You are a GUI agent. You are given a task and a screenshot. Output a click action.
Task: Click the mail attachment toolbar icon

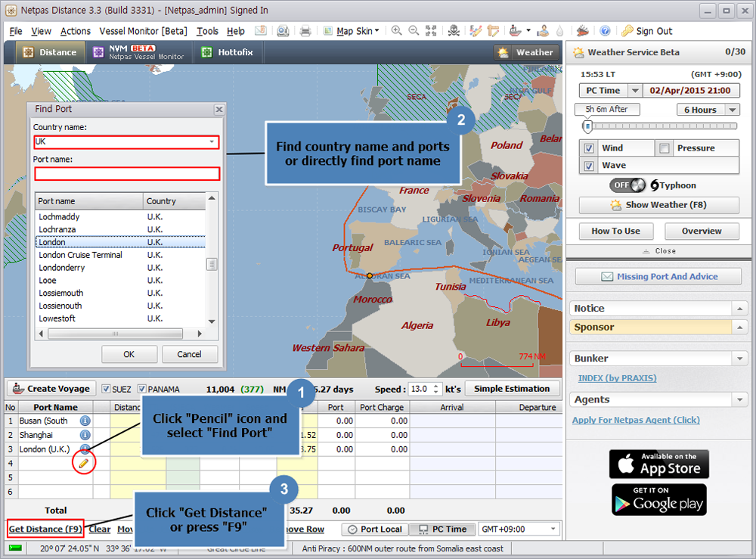point(261,31)
